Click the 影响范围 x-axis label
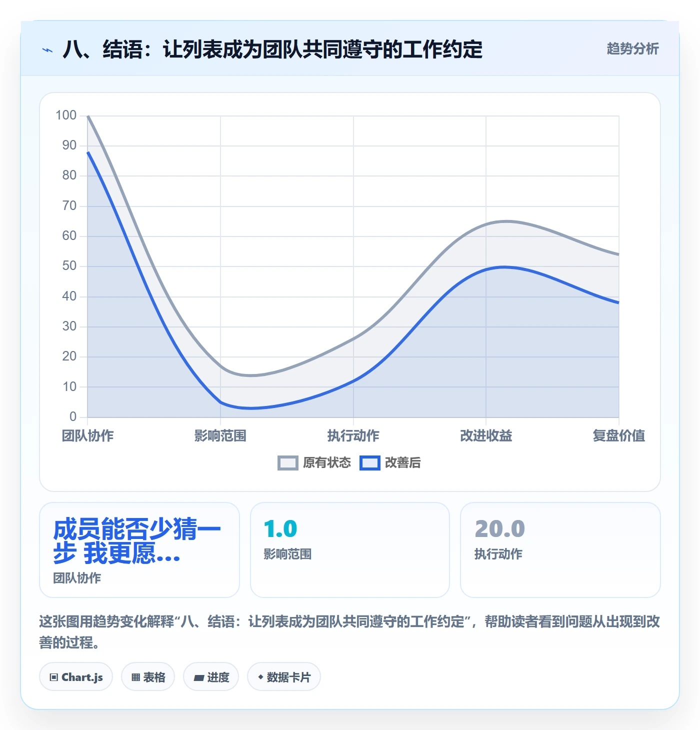This screenshot has height=730, width=700. 220,436
